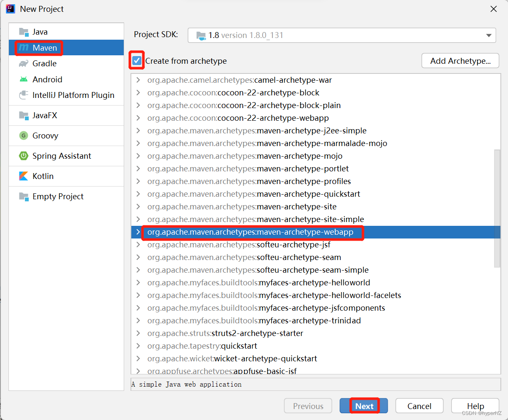Expand maven-archetype-j2ee-simple node

point(138,130)
